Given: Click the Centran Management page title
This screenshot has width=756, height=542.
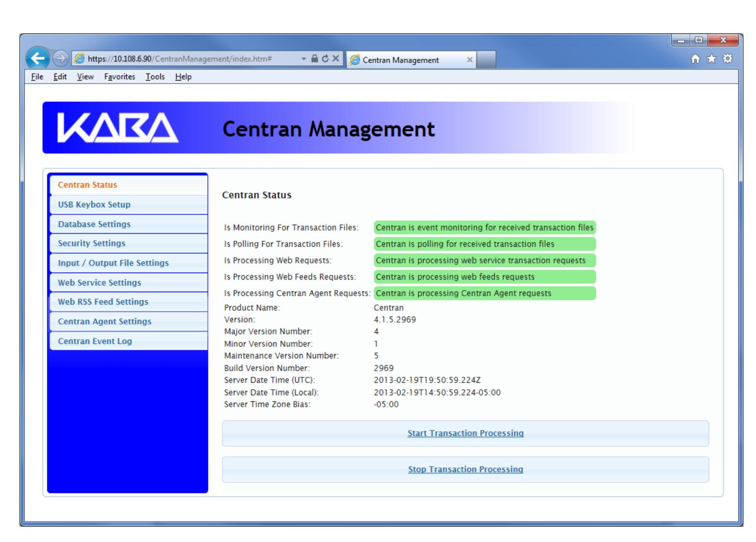Looking at the screenshot, I should coord(329,129).
